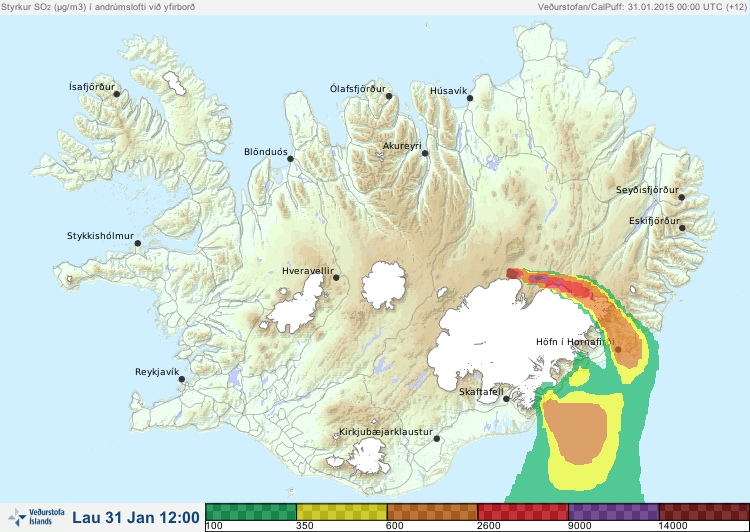
Task: Click the Akureyri city marker
Action: (425, 153)
